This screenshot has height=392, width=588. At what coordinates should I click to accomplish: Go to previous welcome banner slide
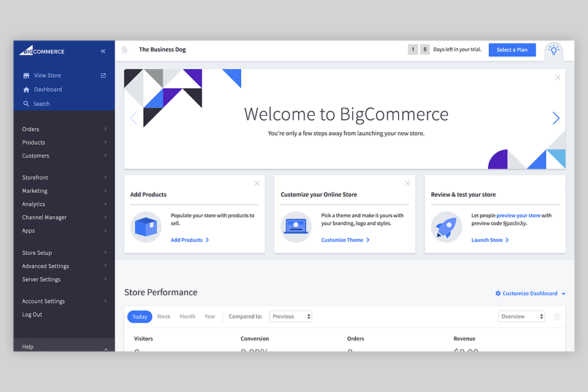click(x=133, y=118)
